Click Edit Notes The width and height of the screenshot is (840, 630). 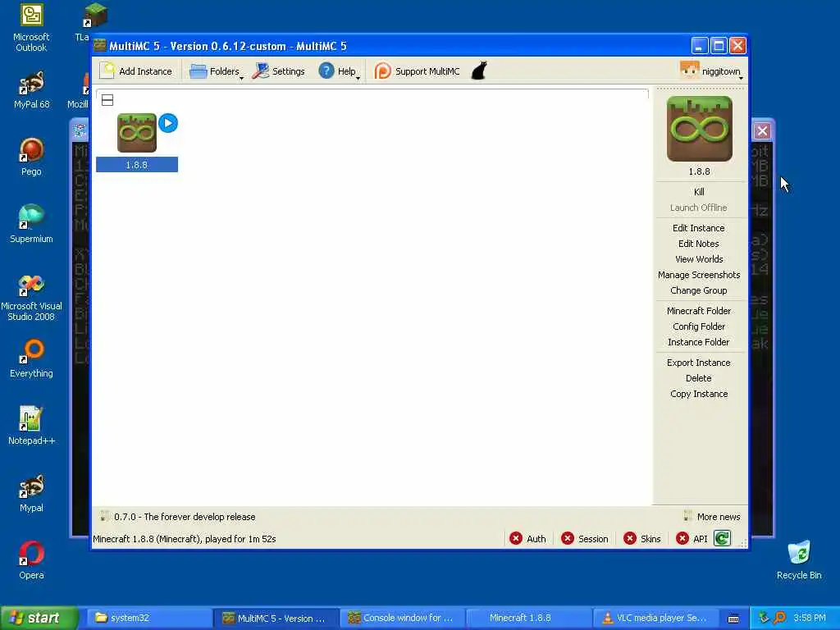[699, 243]
